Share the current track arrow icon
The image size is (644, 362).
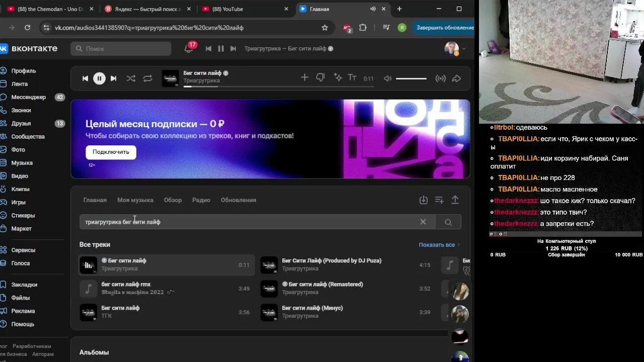(456, 78)
